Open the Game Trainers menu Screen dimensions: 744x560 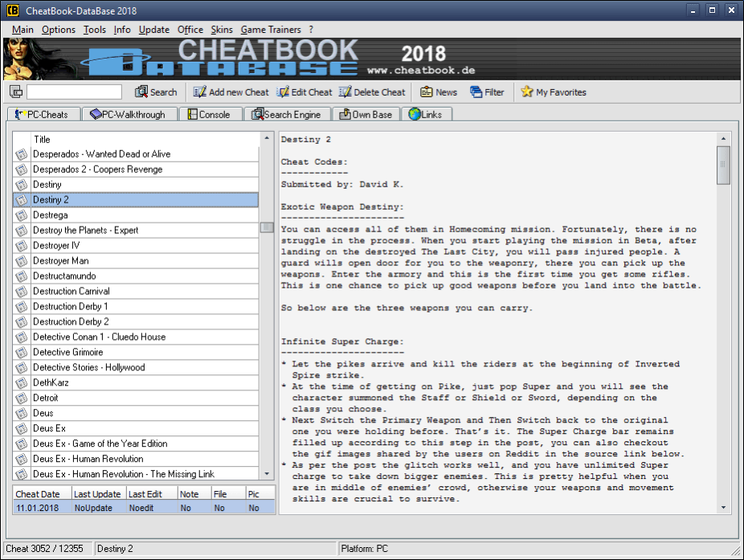271,30
